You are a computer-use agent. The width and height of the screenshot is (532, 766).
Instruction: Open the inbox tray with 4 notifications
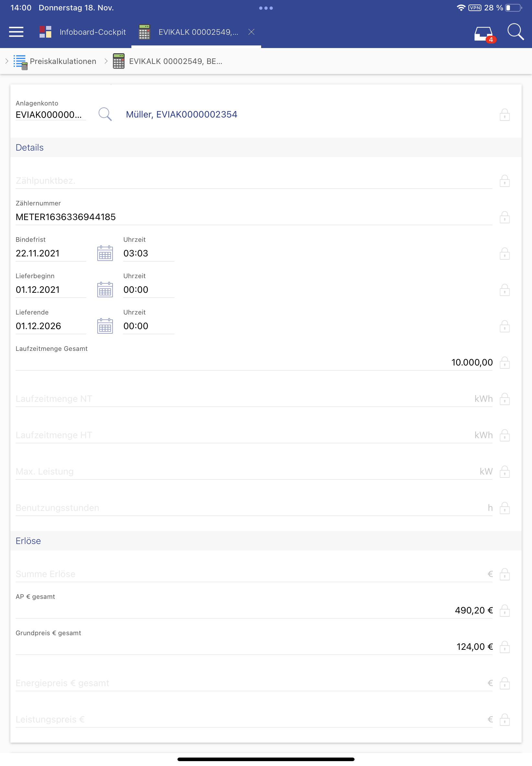coord(483,33)
